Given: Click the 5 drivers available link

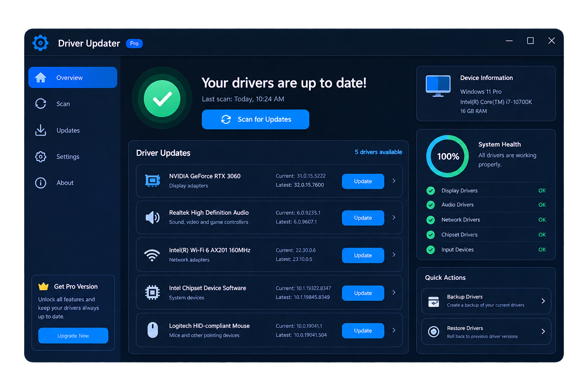Looking at the screenshot, I should [x=378, y=152].
